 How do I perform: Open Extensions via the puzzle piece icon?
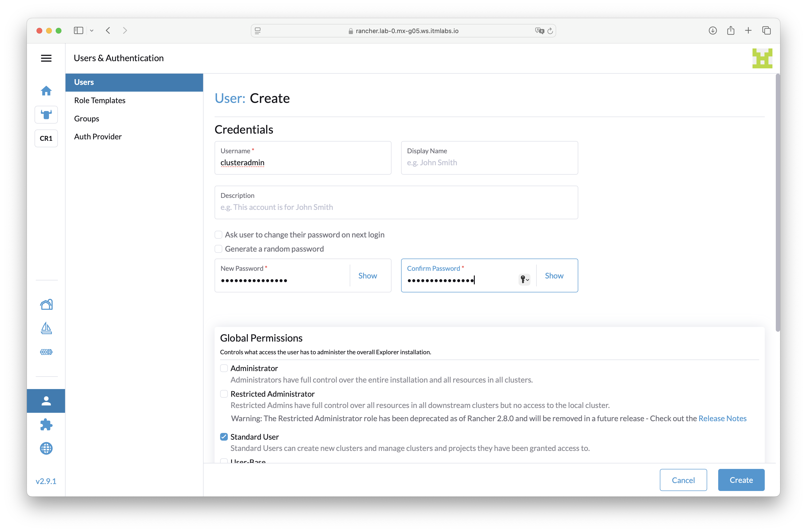(x=46, y=425)
